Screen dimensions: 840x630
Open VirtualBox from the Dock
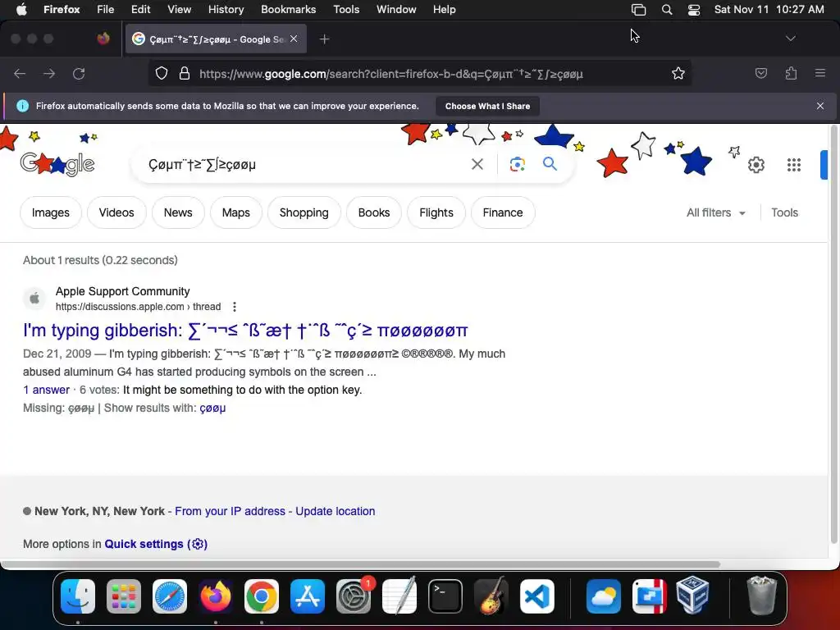click(x=692, y=596)
